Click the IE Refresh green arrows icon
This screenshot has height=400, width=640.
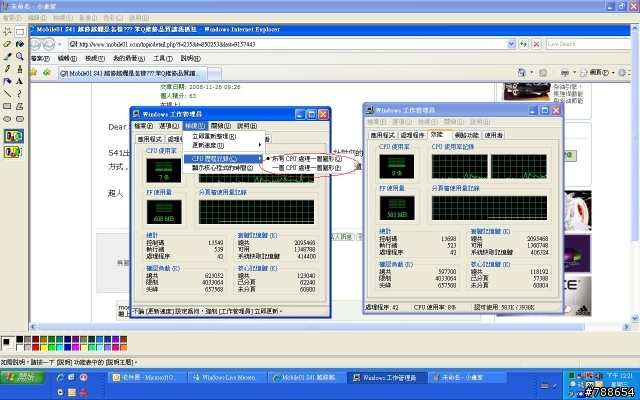[523, 44]
